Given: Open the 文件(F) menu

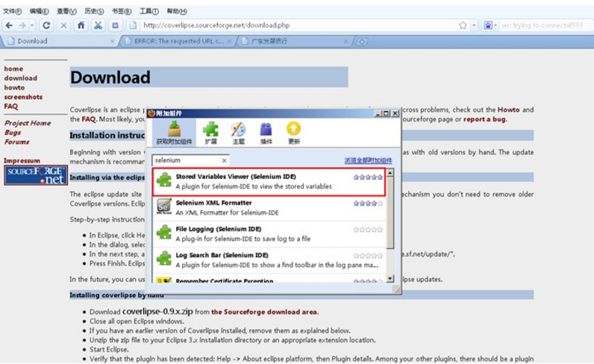Looking at the screenshot, I should point(12,11).
